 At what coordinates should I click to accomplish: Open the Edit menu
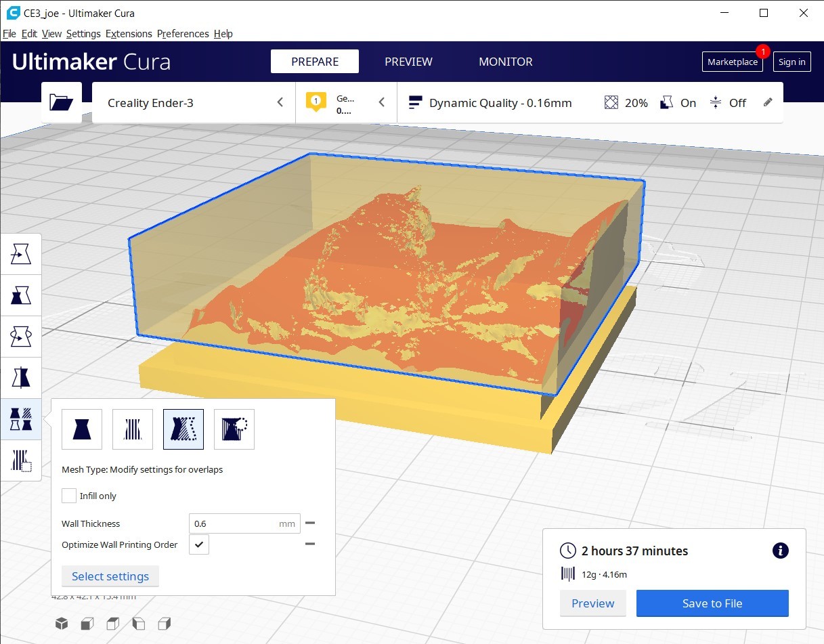tap(29, 34)
